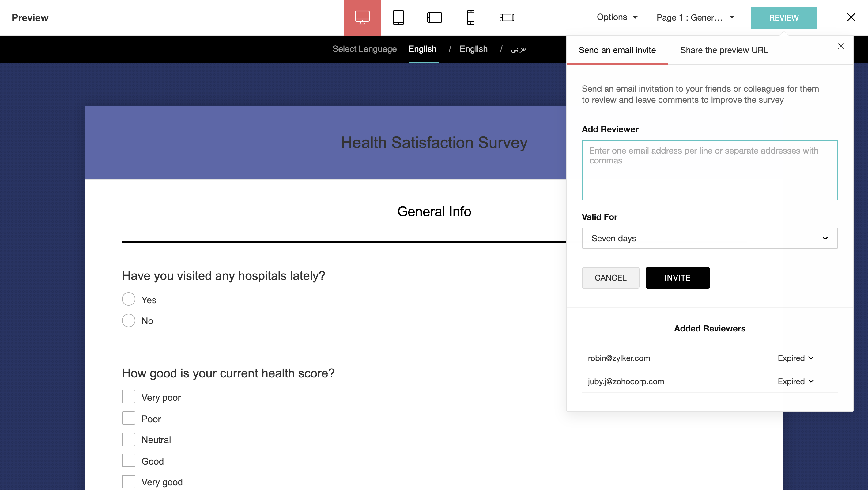Close the email invite panel

coord(841,47)
